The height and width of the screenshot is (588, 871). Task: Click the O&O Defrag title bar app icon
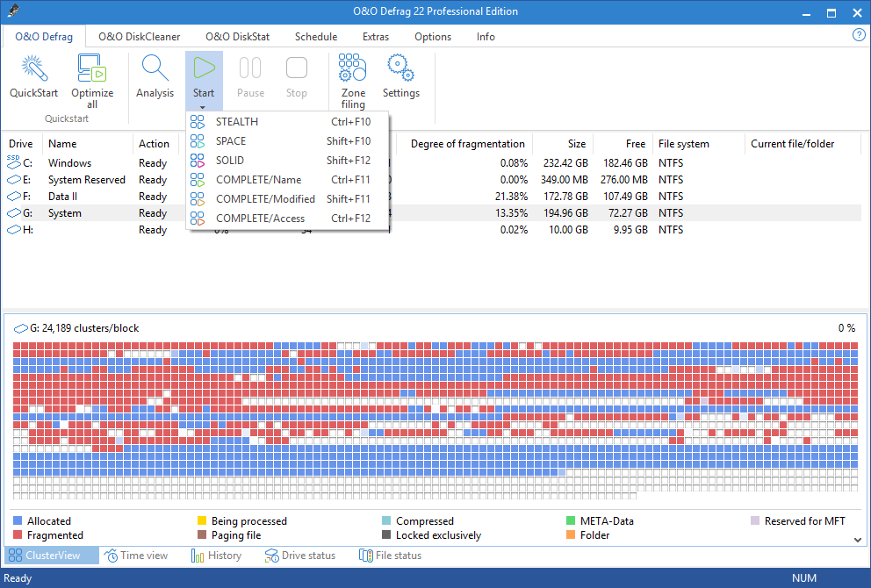point(14,11)
